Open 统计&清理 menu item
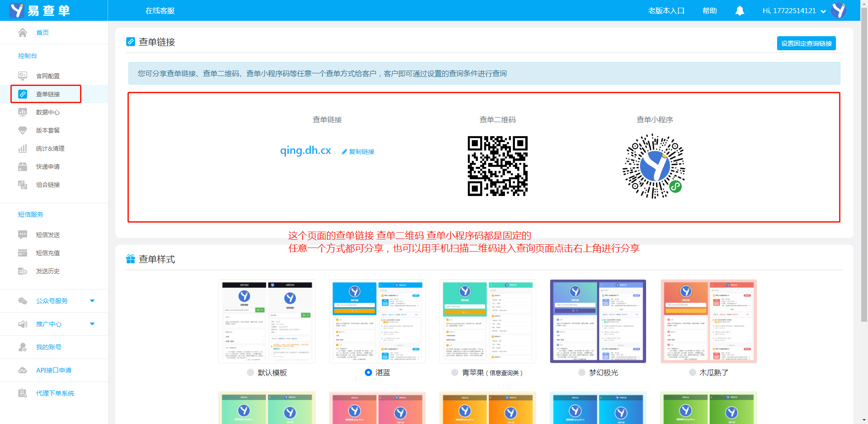Viewport: 868px width, 424px height. (50, 148)
